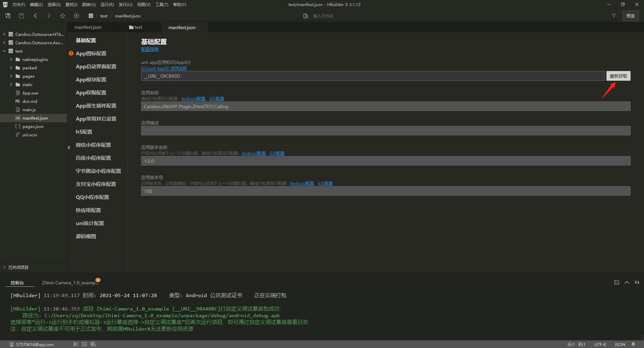This screenshot has height=348, width=644.
Task: Go back with the left arrow icon
Action: tap(35, 16)
